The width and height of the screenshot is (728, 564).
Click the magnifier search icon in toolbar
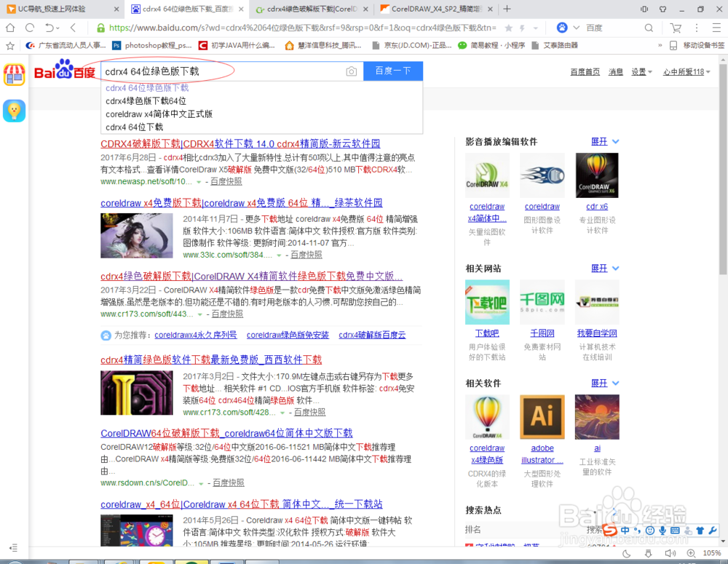[649, 28]
